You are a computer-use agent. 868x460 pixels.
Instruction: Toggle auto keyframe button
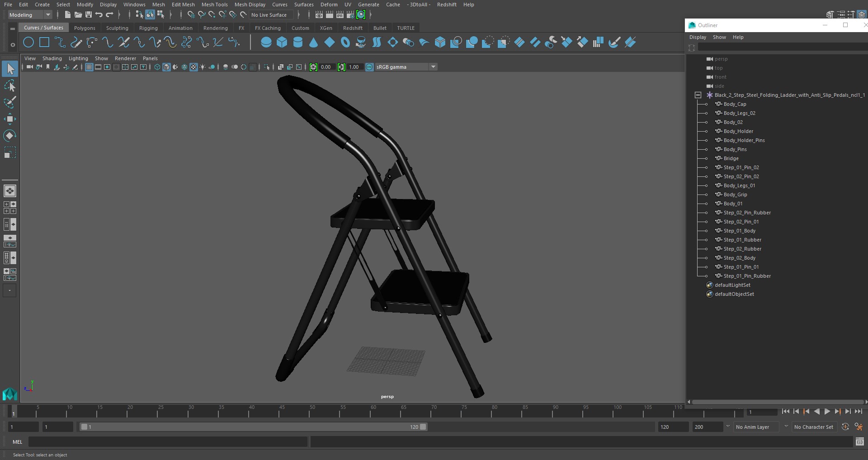(x=845, y=427)
